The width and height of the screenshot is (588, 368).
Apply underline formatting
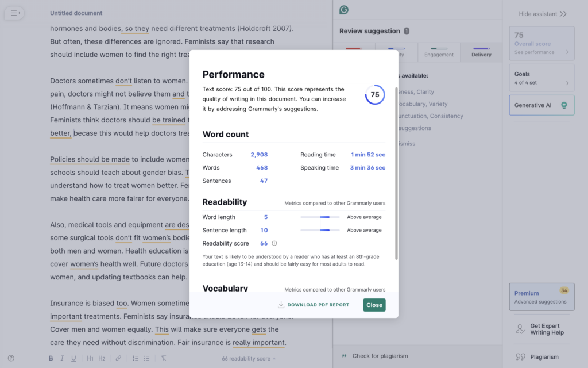click(x=75, y=358)
